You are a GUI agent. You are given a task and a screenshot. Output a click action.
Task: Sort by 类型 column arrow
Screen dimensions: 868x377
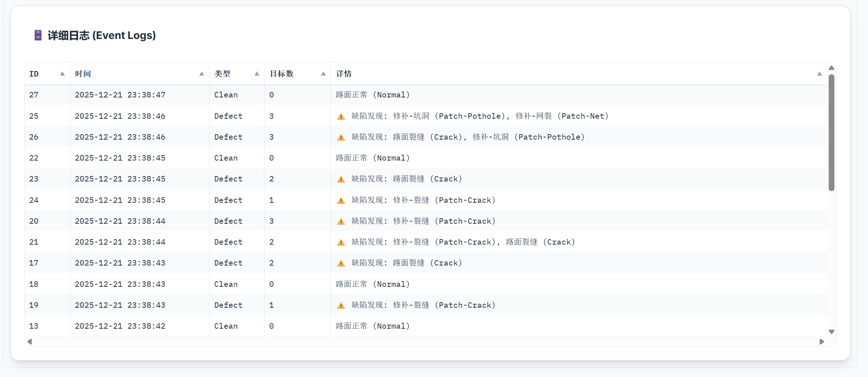(257, 74)
